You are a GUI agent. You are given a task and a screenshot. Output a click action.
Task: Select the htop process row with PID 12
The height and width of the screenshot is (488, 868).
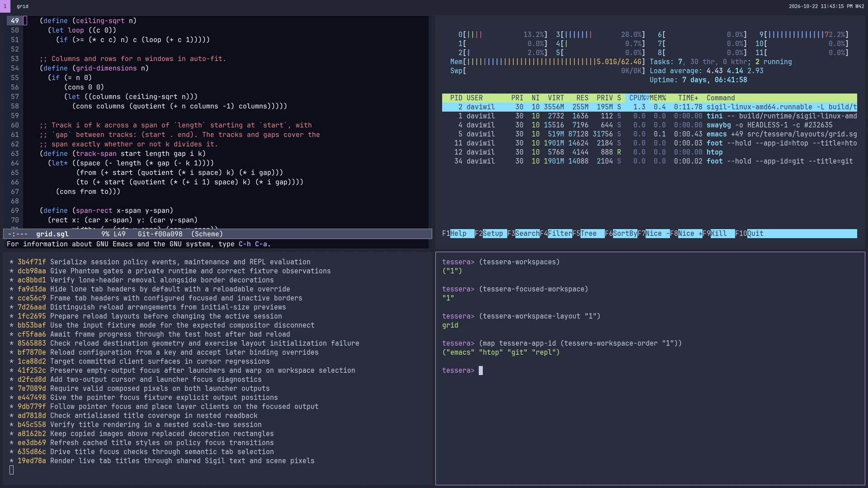[650, 152]
